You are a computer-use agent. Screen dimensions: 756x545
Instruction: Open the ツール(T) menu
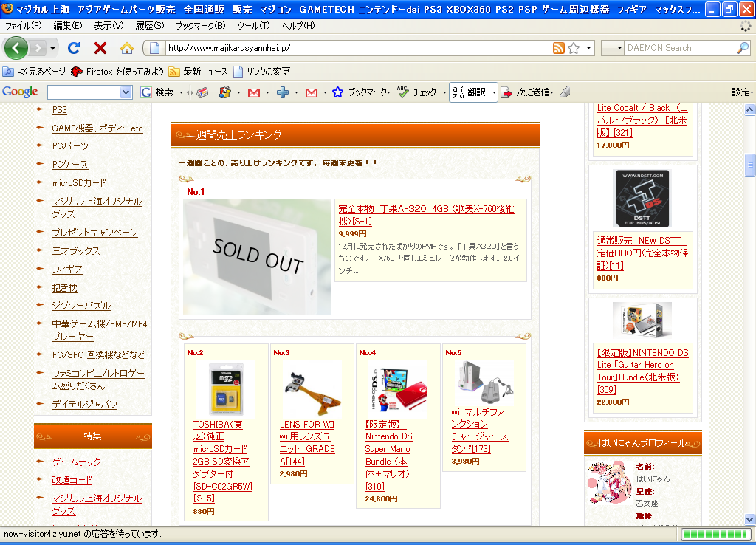coord(253,26)
